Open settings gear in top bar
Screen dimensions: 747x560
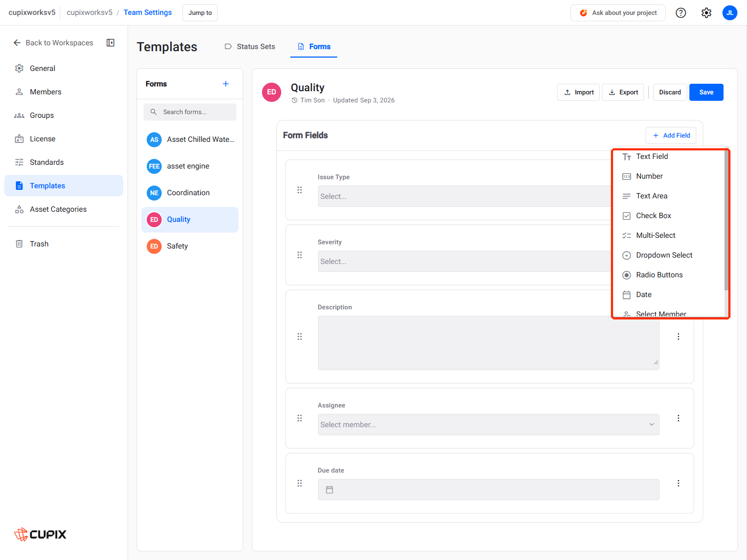[706, 13]
